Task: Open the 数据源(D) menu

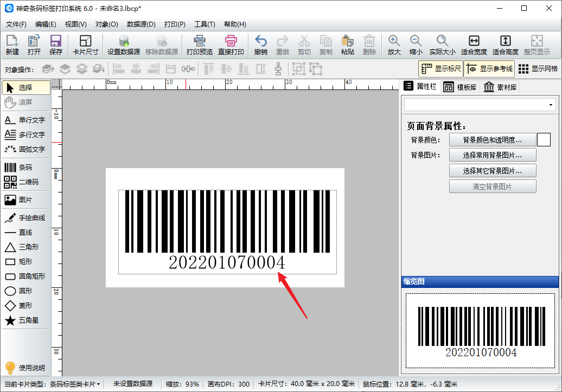Action: [141, 24]
